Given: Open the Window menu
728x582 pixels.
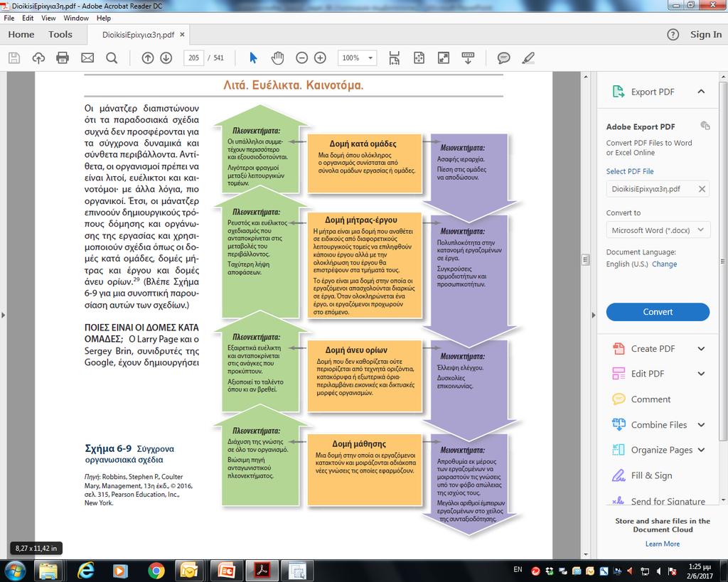Looking at the screenshot, I should point(76,18).
